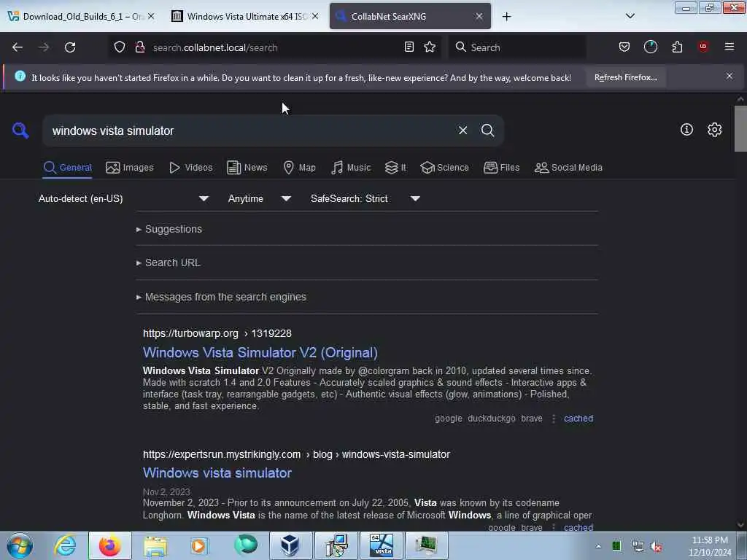Click Refresh Firefox button
This screenshot has width=747, height=560.
625,77
